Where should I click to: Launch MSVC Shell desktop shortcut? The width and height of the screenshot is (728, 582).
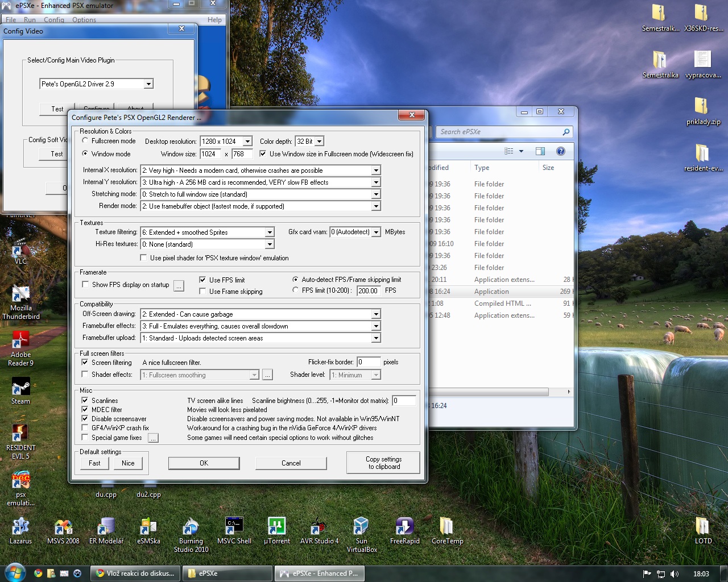coord(234,531)
